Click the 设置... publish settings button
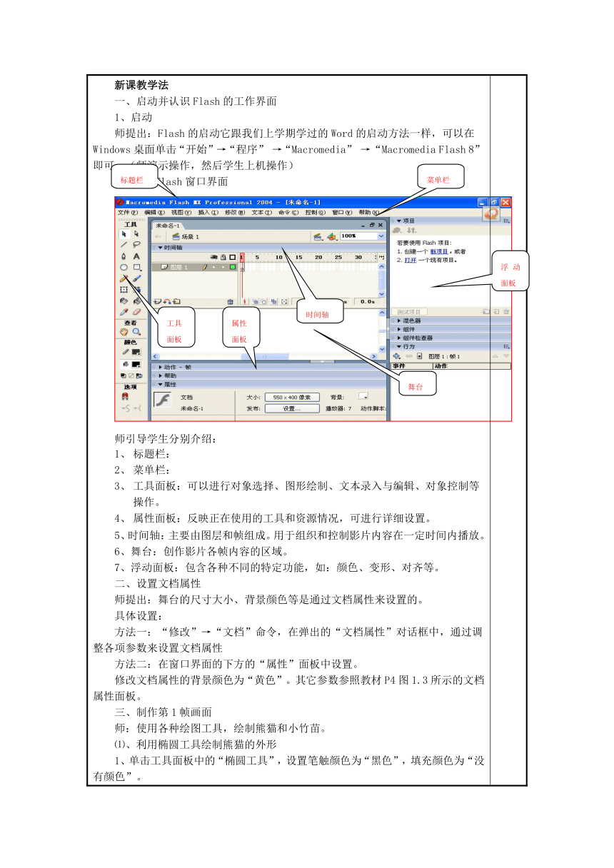The width and height of the screenshot is (614, 868). point(291,408)
